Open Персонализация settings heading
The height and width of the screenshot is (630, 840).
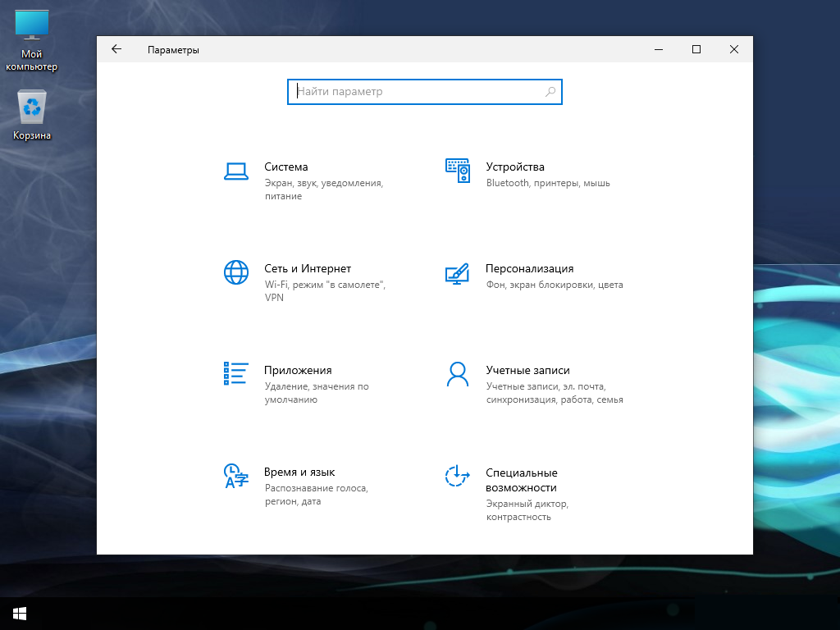click(529, 268)
